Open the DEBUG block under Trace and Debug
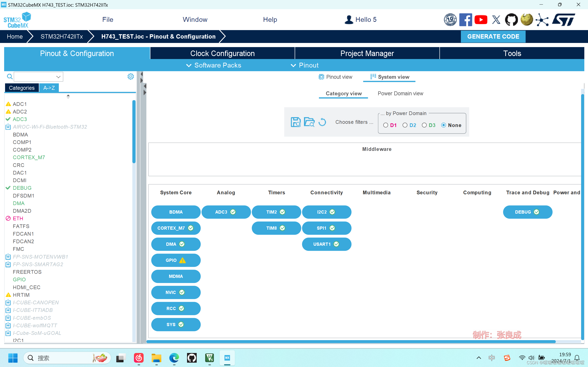This screenshot has width=588, height=367. pyautogui.click(x=528, y=212)
